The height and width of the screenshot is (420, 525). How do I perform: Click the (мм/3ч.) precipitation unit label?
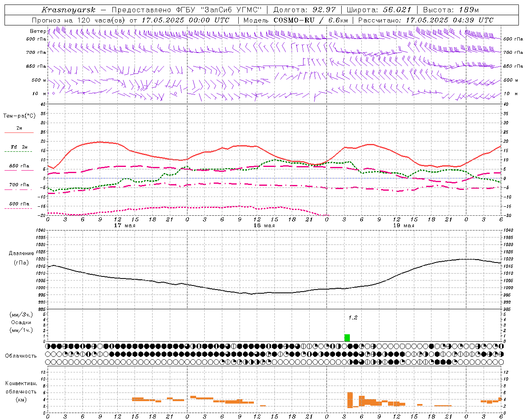(21, 315)
